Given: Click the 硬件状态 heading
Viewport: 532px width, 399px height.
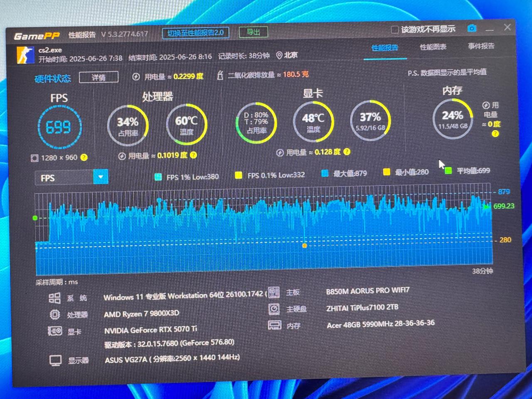Looking at the screenshot, I should [53, 79].
